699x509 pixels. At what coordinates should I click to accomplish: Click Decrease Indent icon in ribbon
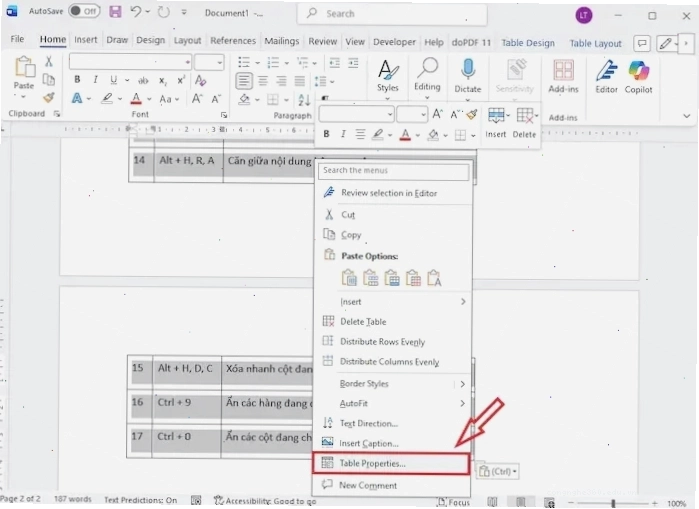[x=334, y=63]
